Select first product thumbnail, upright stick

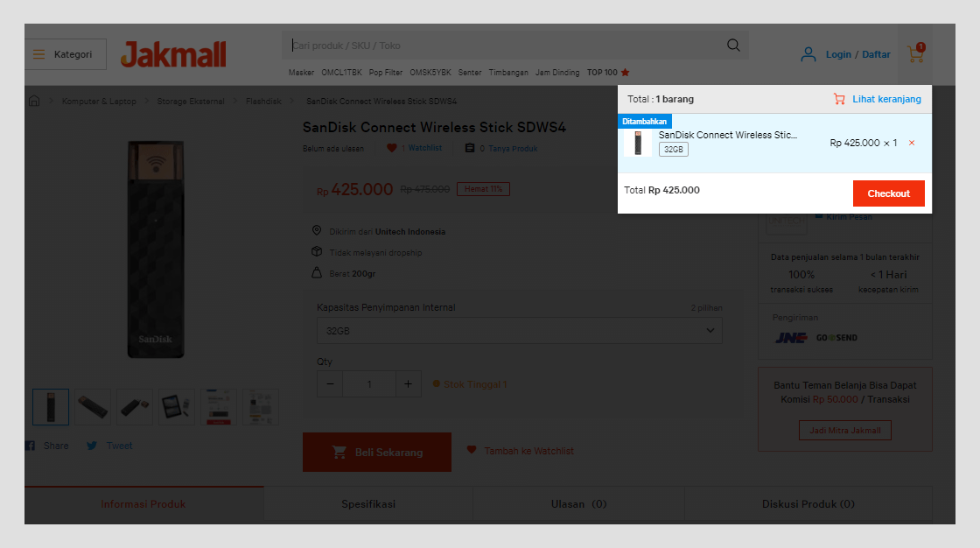(x=51, y=406)
